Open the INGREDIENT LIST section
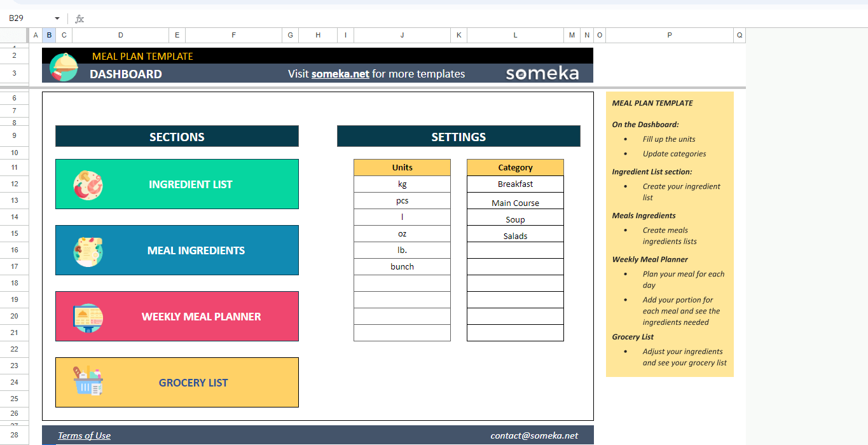The height and width of the screenshot is (445, 868). click(x=190, y=184)
